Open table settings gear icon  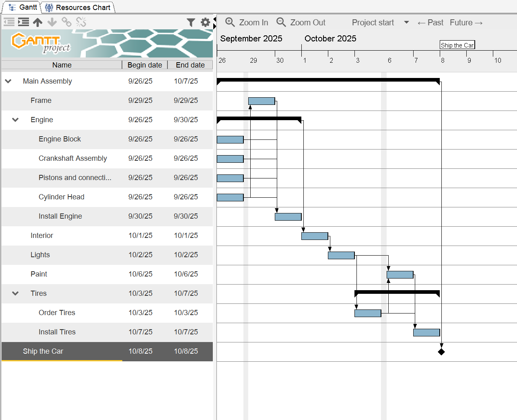[x=205, y=23]
